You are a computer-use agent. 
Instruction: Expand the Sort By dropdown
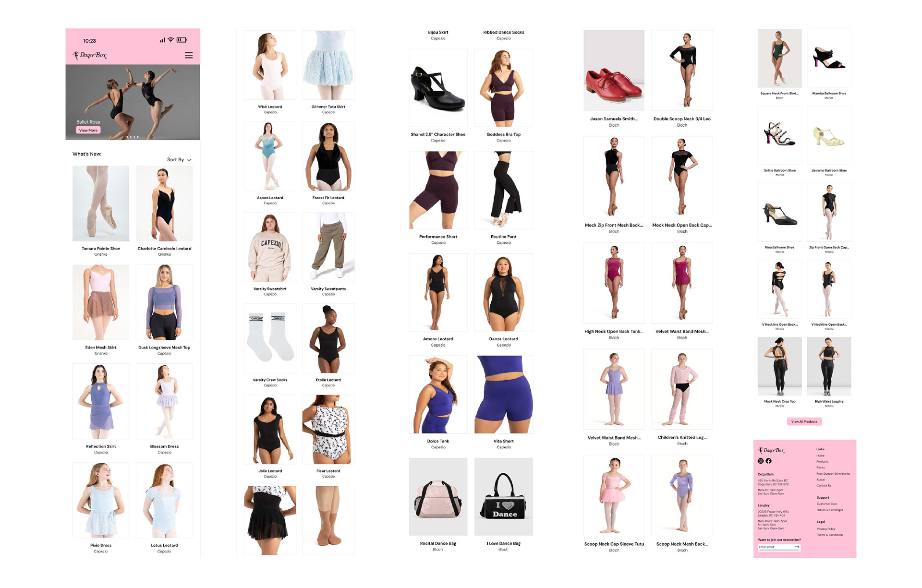(179, 160)
